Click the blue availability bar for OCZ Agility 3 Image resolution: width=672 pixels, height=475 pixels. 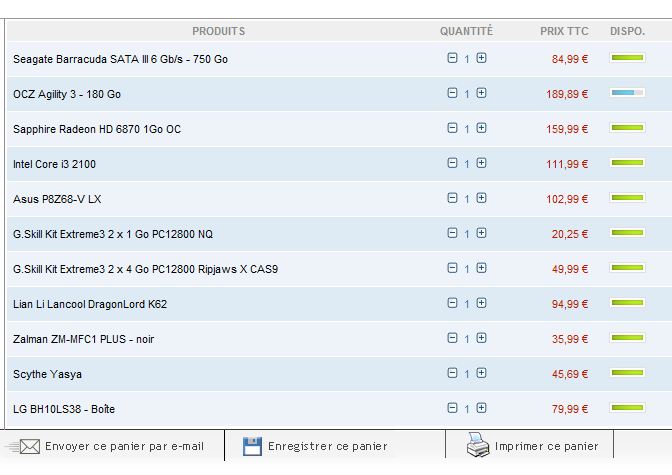(x=627, y=93)
